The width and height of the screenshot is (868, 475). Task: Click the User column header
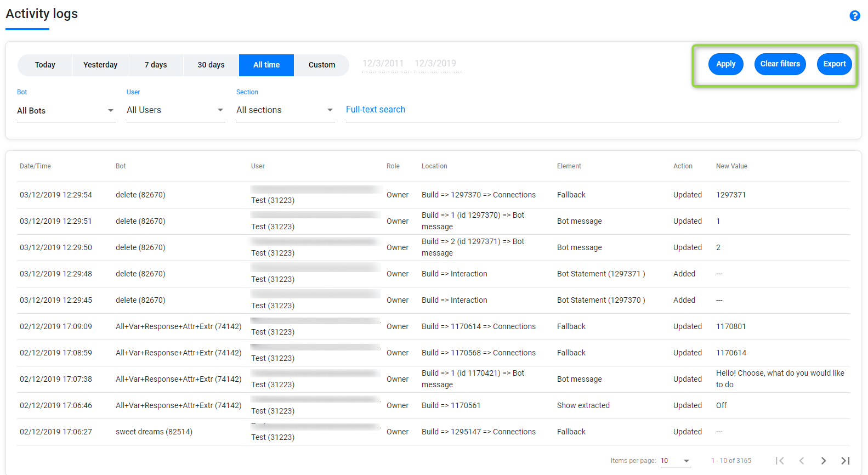click(x=258, y=166)
